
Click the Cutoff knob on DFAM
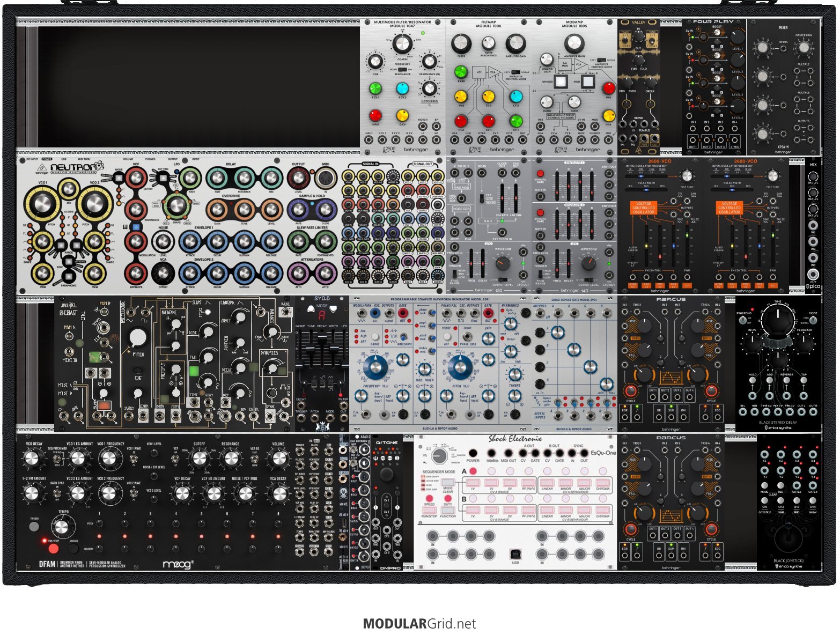[x=200, y=458]
